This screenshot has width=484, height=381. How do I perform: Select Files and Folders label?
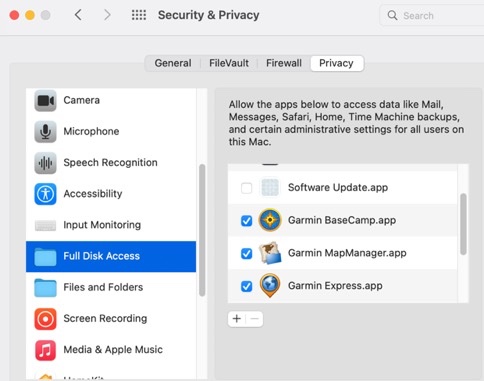coord(103,287)
